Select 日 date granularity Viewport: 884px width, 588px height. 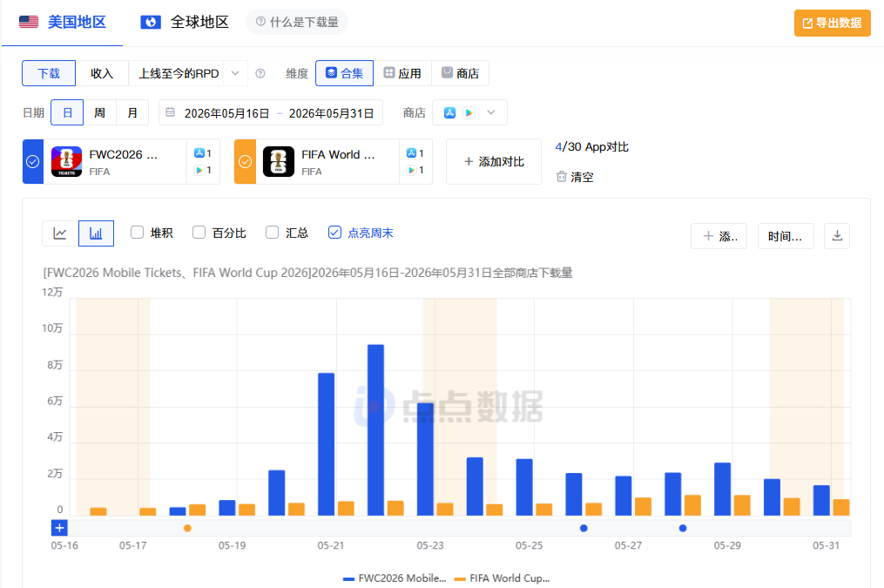67,112
